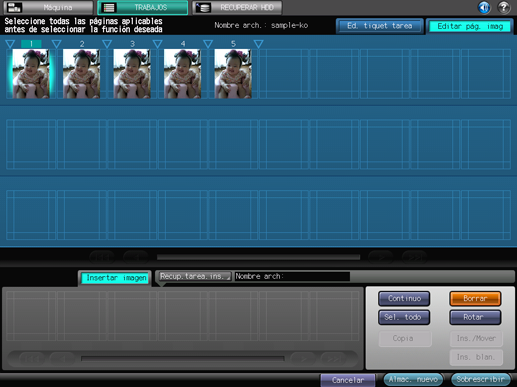Image resolution: width=517 pixels, height=387 pixels.
Task: Click insertion triangle before page 1
Action: coord(10,44)
